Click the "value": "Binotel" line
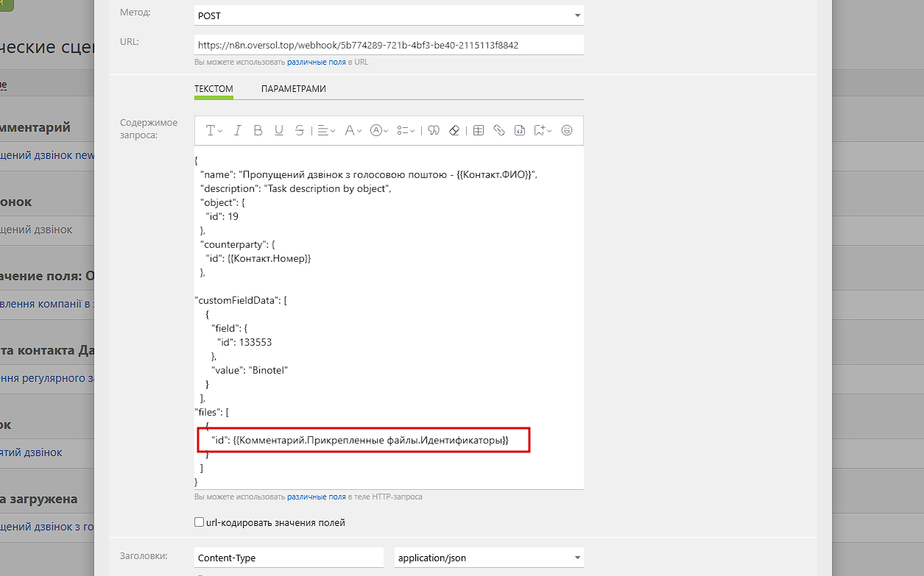The image size is (924, 576). (x=250, y=370)
